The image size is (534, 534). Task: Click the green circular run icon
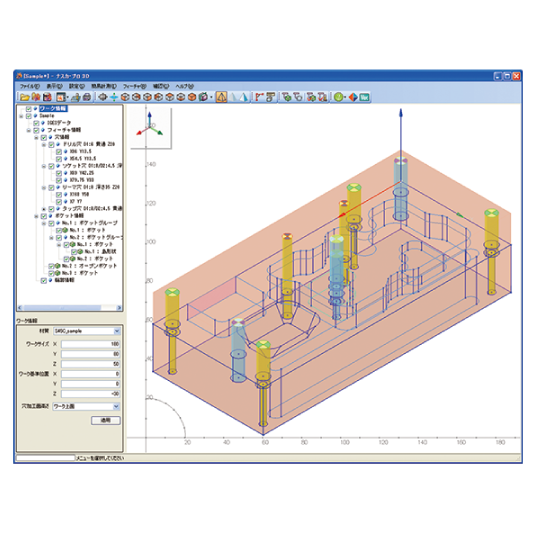click(x=338, y=97)
